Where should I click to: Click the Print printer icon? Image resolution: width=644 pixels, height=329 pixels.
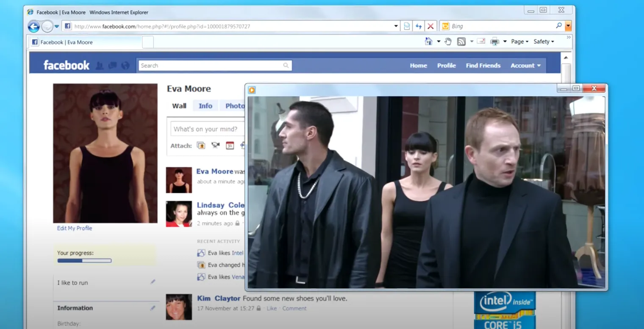point(494,42)
